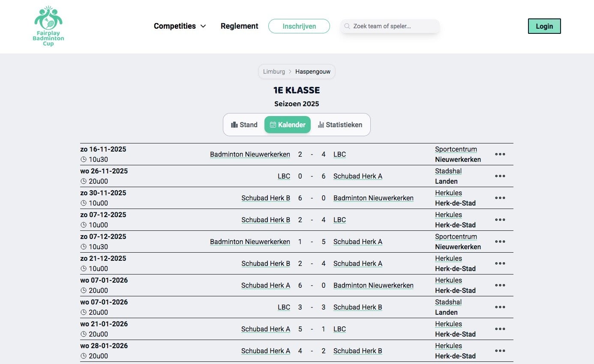This screenshot has height=364, width=594.
Task: Open ellipsis menu for 21-12-2025 match
Action: coord(500,263)
